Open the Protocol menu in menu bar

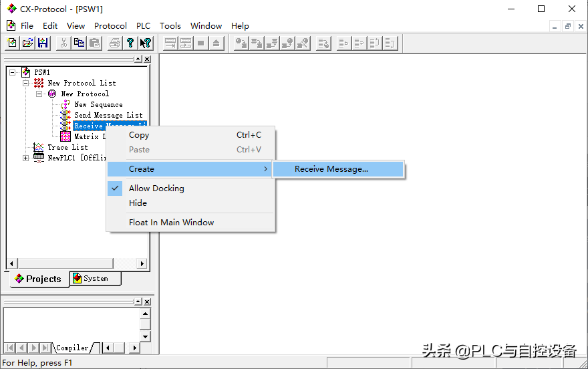(x=110, y=25)
